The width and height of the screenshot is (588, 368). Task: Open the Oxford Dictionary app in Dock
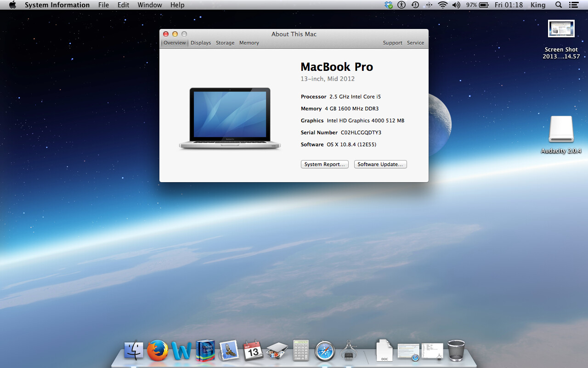[x=205, y=351]
